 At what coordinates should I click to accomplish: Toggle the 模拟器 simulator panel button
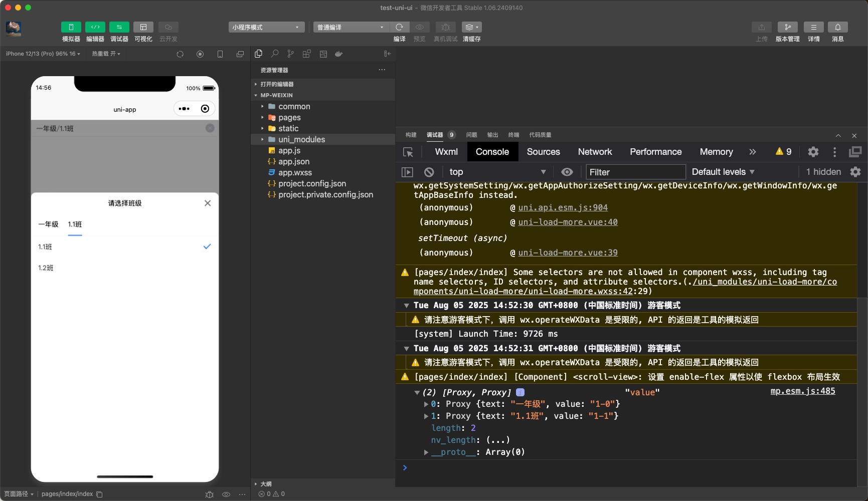71,27
